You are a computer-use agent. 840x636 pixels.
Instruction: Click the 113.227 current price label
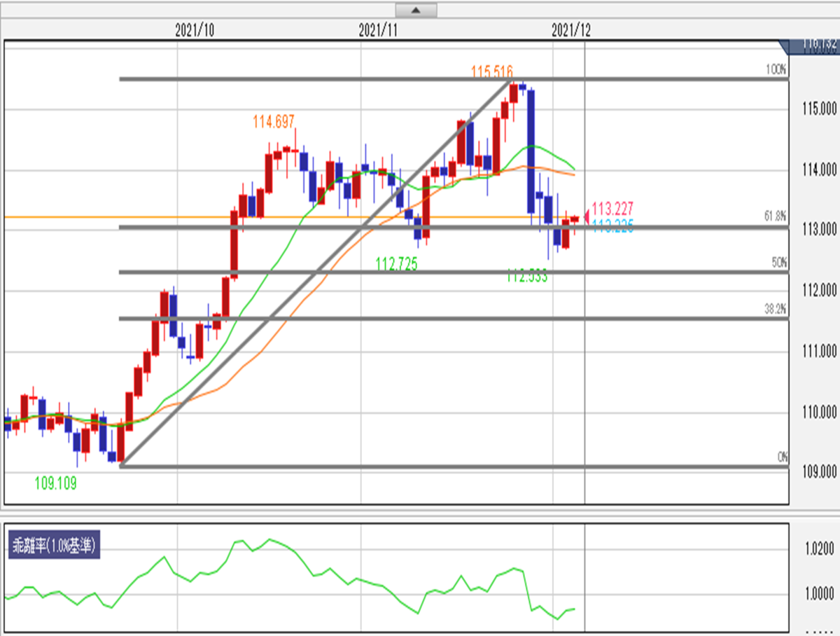tap(613, 208)
